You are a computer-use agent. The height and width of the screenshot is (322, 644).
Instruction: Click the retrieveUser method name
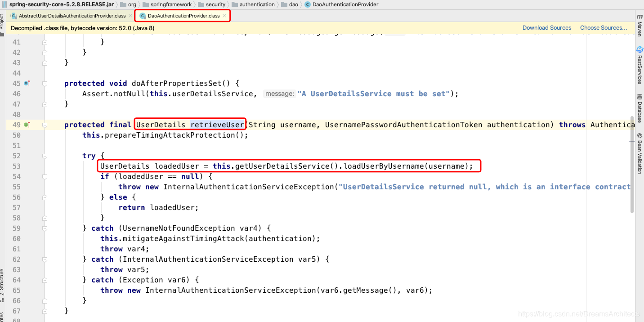tap(217, 125)
